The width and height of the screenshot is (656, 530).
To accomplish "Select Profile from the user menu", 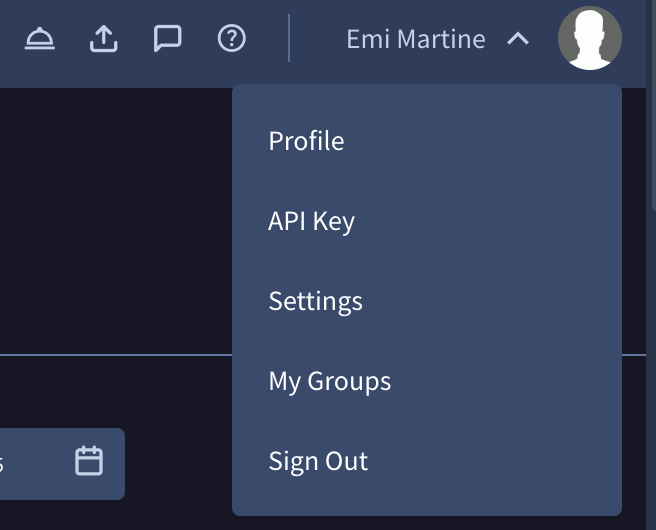I will 306,141.
